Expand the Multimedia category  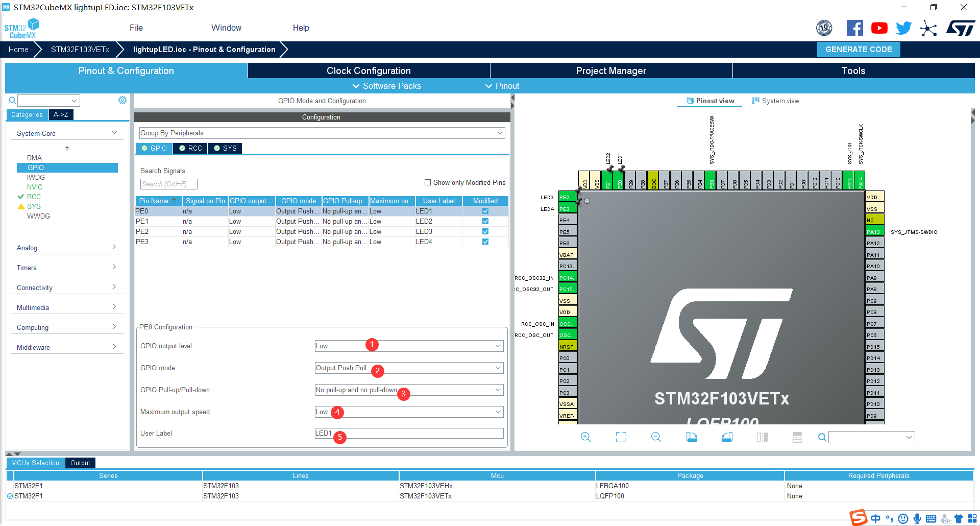[x=67, y=307]
